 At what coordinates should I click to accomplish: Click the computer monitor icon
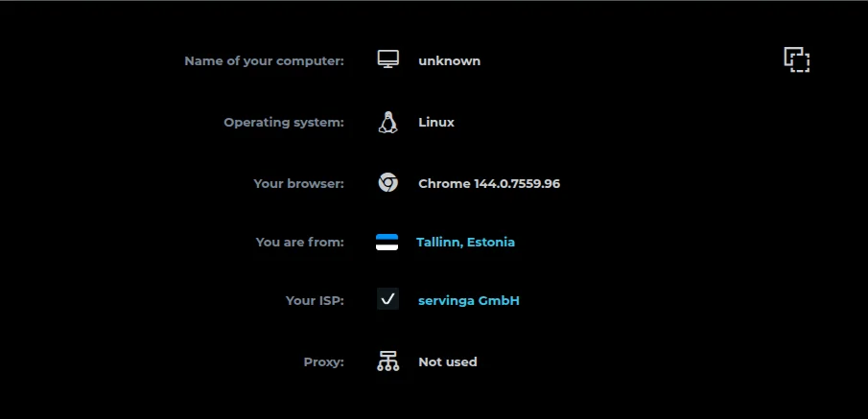coord(387,60)
